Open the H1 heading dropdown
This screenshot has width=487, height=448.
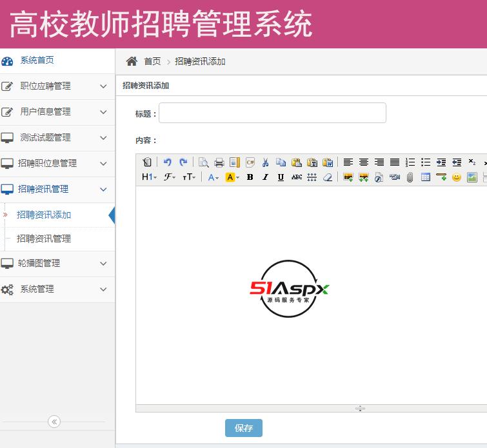(x=150, y=177)
